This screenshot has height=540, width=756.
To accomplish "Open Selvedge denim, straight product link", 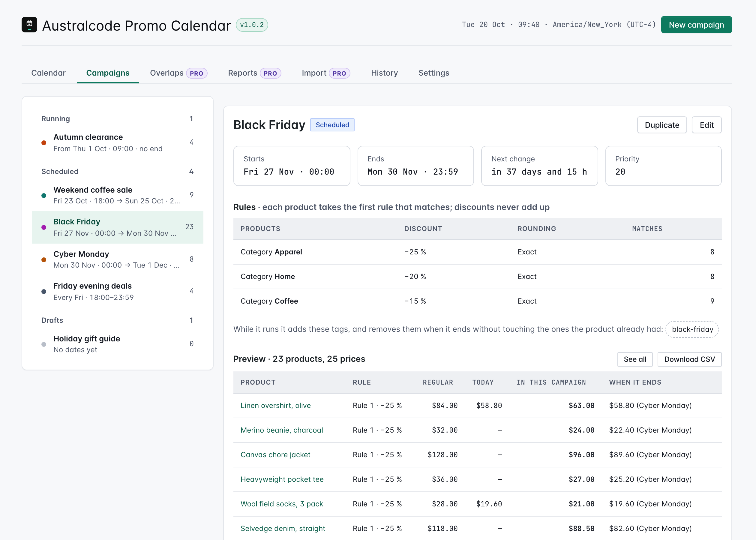I will 283,528.
